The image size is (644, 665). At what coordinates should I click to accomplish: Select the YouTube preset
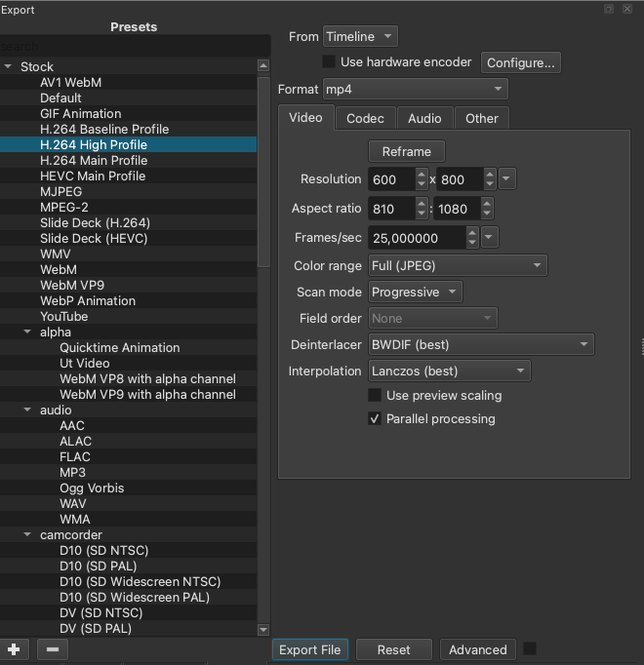click(64, 316)
